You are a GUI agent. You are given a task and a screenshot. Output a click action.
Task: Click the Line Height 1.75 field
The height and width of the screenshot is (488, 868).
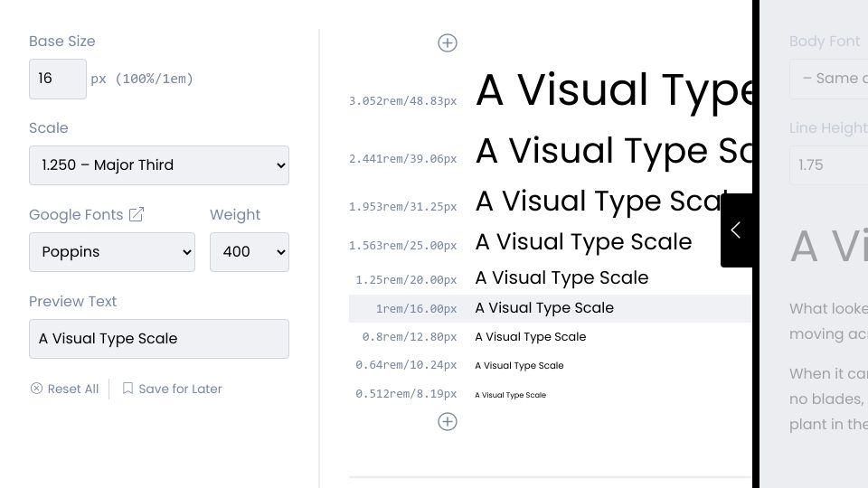pyautogui.click(x=829, y=164)
